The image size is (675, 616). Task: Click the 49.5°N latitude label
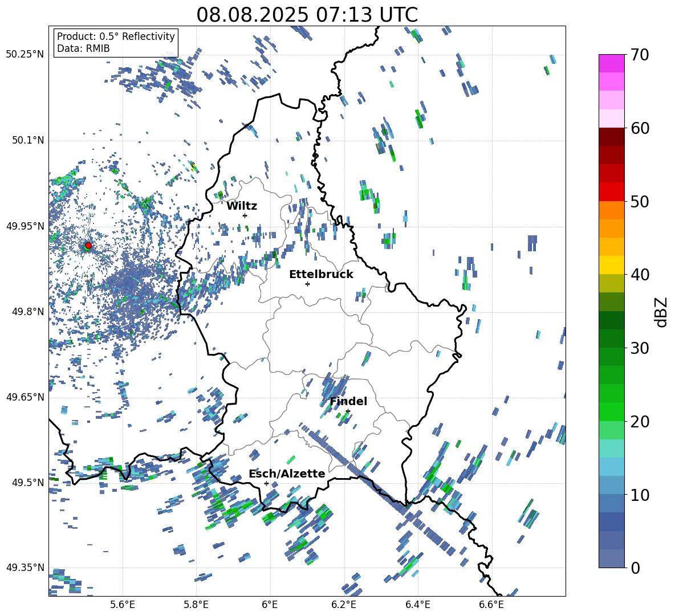pyautogui.click(x=28, y=482)
